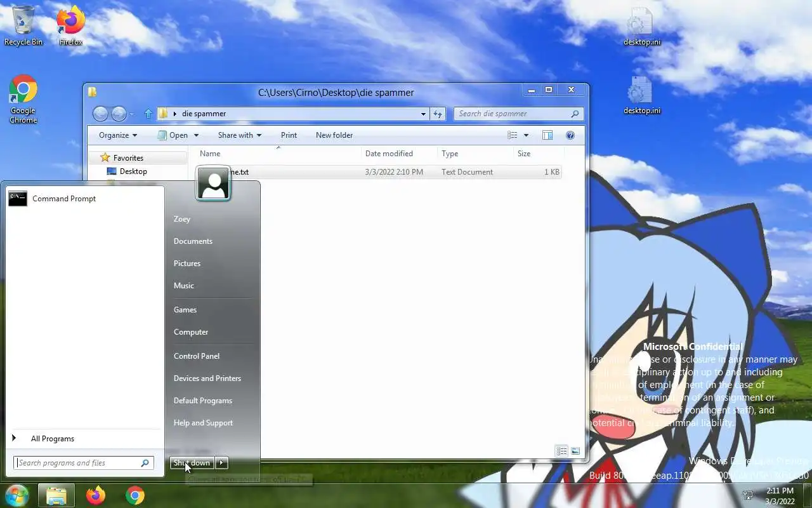Viewport: 812px width, 508px height.
Task: Open the Organize dropdown menu
Action: 118,135
